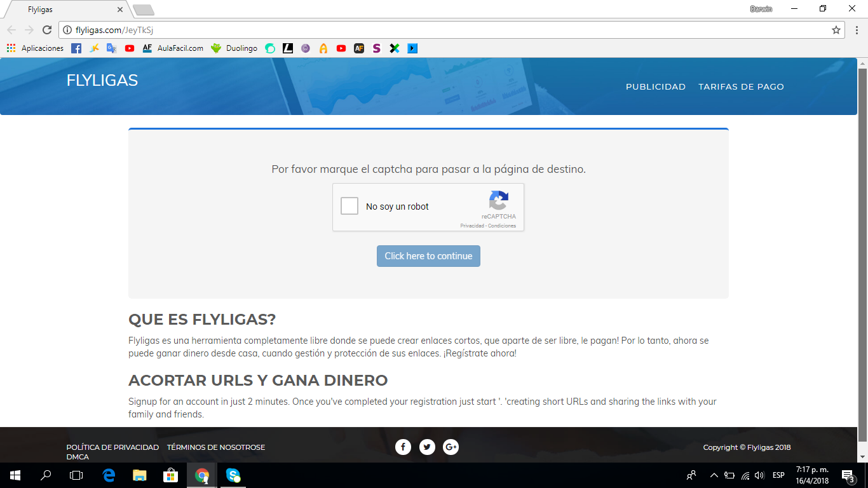Open the Aplicaciones apps shortcut
This screenshot has width=868, height=488.
click(x=36, y=48)
